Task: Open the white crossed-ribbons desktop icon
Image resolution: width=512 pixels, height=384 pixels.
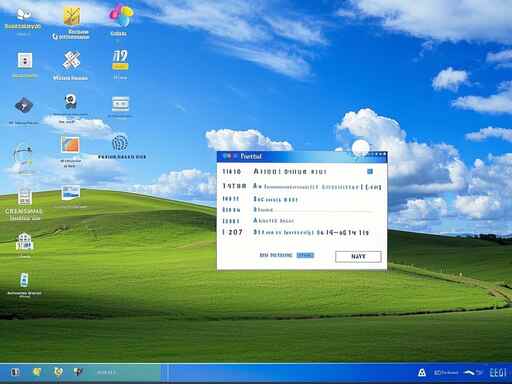Action: [71, 60]
